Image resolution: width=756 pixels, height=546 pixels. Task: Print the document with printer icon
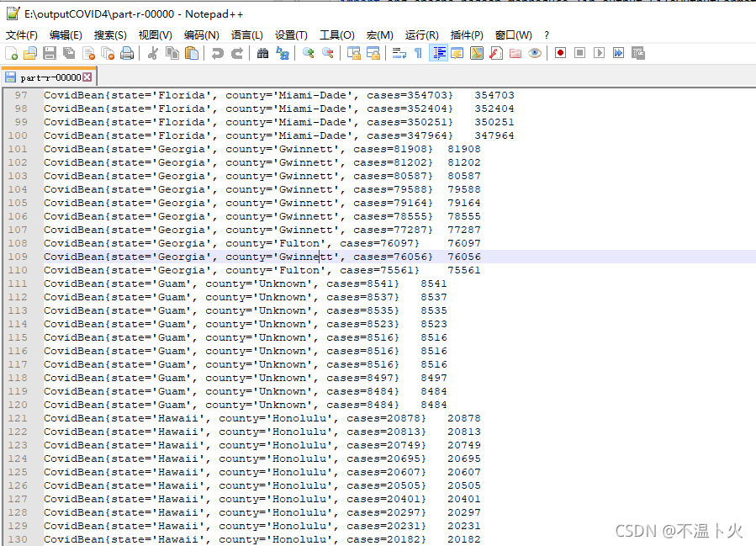coord(127,53)
